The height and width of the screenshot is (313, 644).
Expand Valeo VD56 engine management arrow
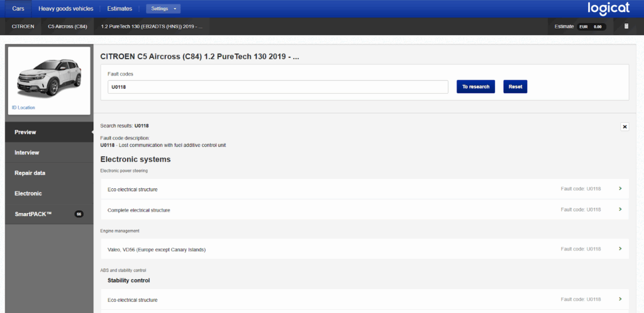(620, 249)
